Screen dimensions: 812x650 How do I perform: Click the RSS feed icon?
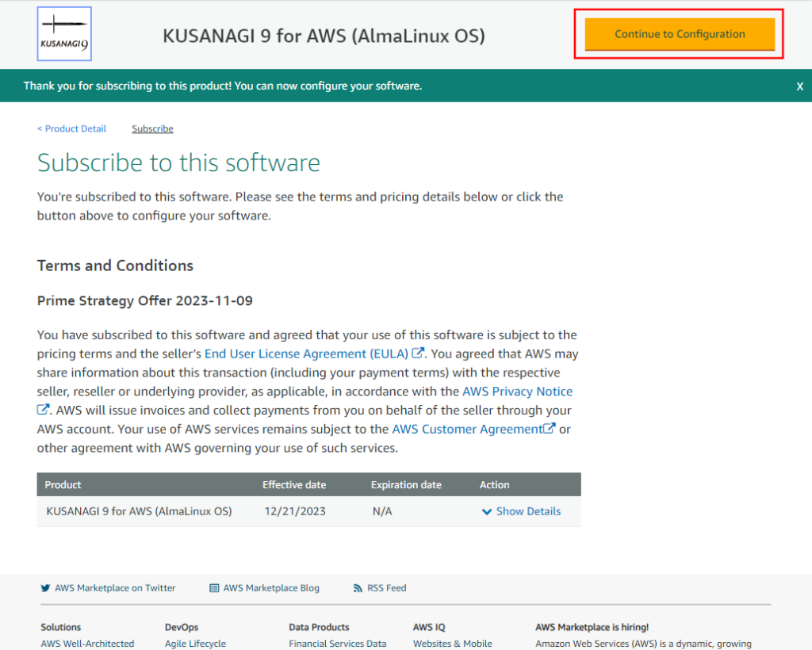click(358, 588)
